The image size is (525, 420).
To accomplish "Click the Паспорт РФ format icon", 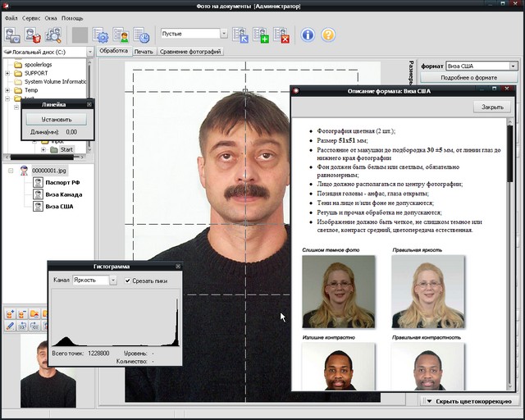I will [x=38, y=183].
